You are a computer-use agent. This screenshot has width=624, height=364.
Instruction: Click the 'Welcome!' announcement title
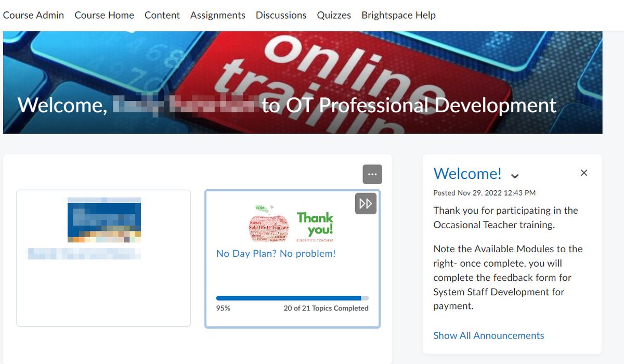pyautogui.click(x=467, y=174)
